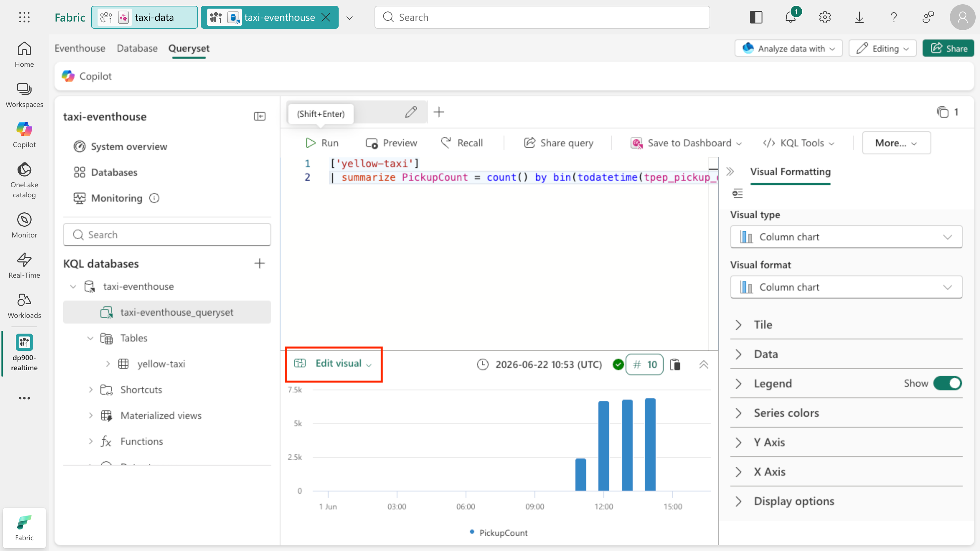Image resolution: width=980 pixels, height=551 pixels.
Task: Rename query tab with pencil icon
Action: tap(411, 112)
